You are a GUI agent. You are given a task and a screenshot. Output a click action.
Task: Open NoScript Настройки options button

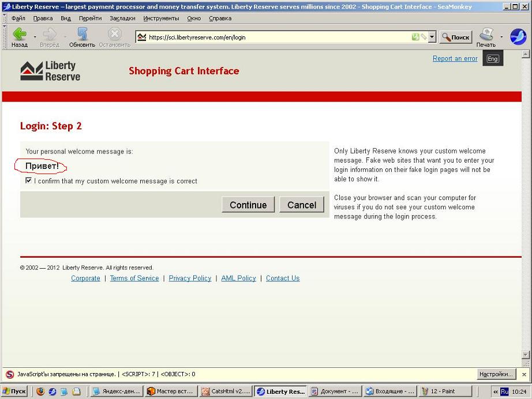pos(496,374)
